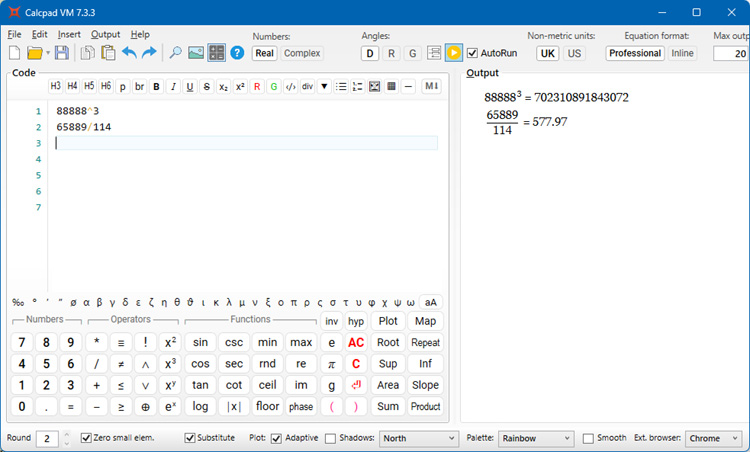Insert red text tag R

[x=257, y=87]
